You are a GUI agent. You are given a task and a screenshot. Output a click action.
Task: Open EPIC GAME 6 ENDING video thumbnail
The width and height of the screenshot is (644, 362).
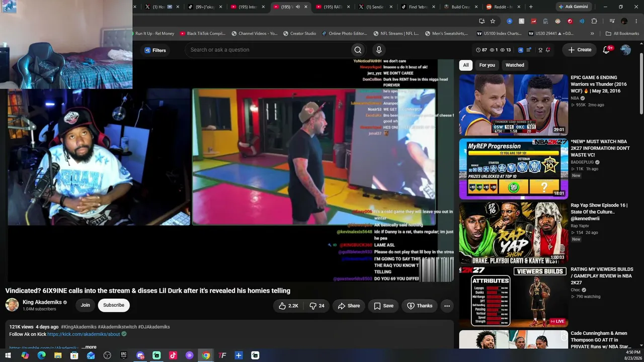coord(513,105)
